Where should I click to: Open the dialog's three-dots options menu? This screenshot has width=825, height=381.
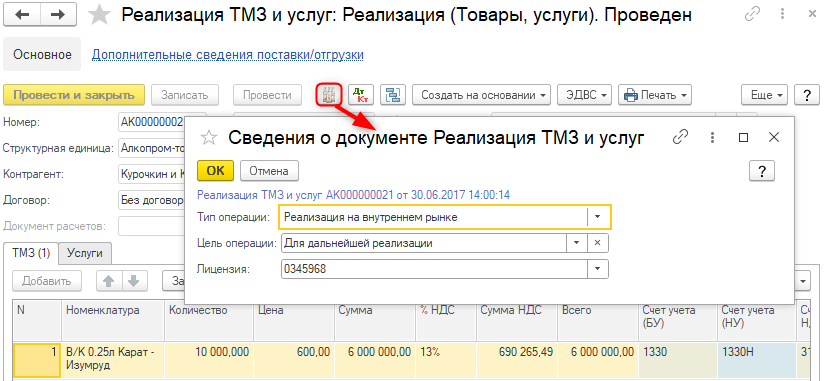712,138
